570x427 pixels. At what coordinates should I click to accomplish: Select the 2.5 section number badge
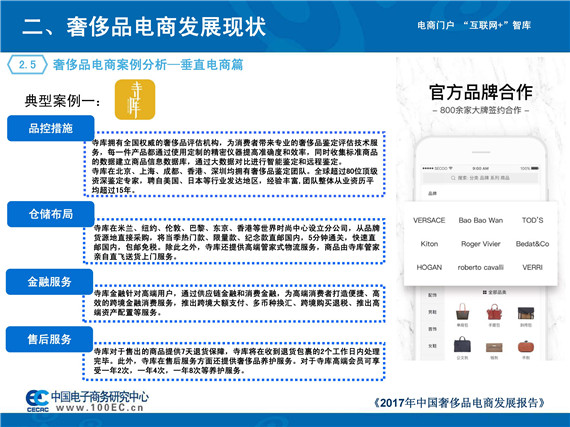(x=28, y=65)
